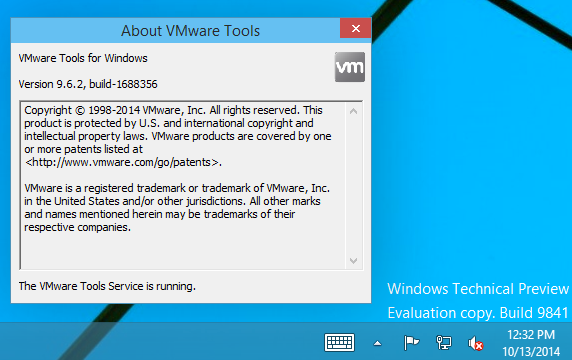The image size is (572, 360).
Task: Click the About VMware Tools title bar
Action: (x=175, y=31)
